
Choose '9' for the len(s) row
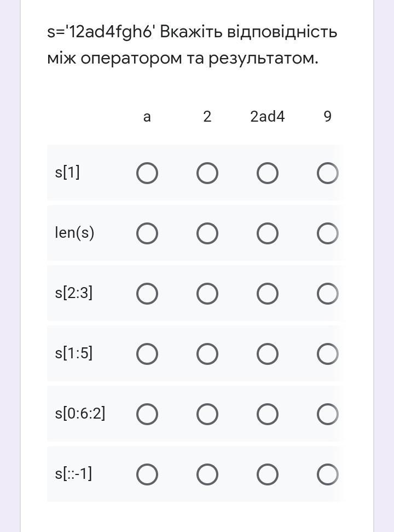pyautogui.click(x=328, y=233)
